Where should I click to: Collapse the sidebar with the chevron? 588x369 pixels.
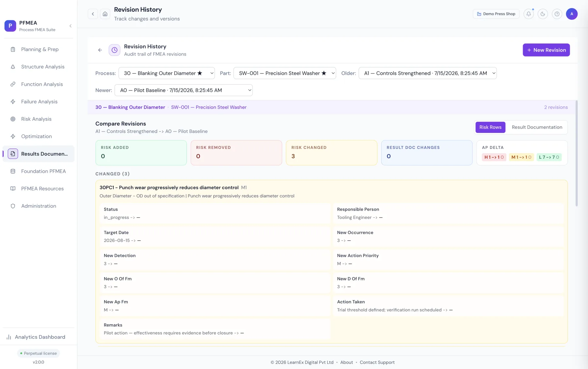(x=71, y=26)
